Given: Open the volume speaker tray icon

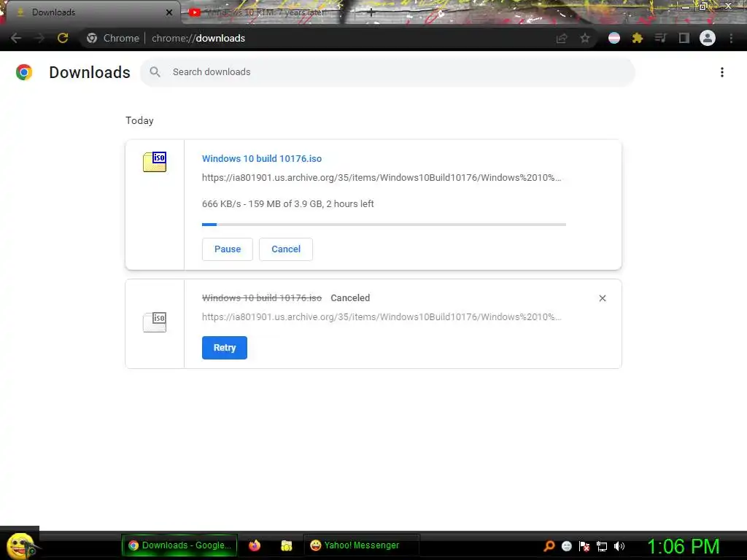Looking at the screenshot, I should click(619, 546).
